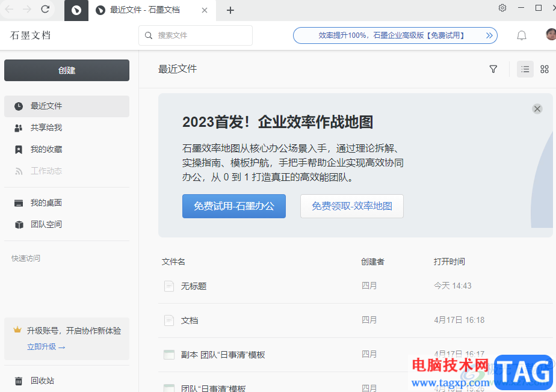
Task: Click the 立即升级 link
Action: coord(46,347)
